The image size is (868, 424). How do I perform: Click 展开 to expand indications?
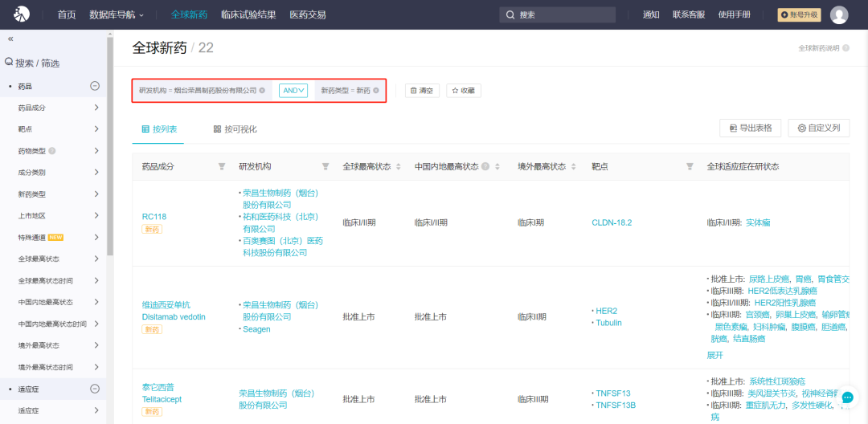714,356
